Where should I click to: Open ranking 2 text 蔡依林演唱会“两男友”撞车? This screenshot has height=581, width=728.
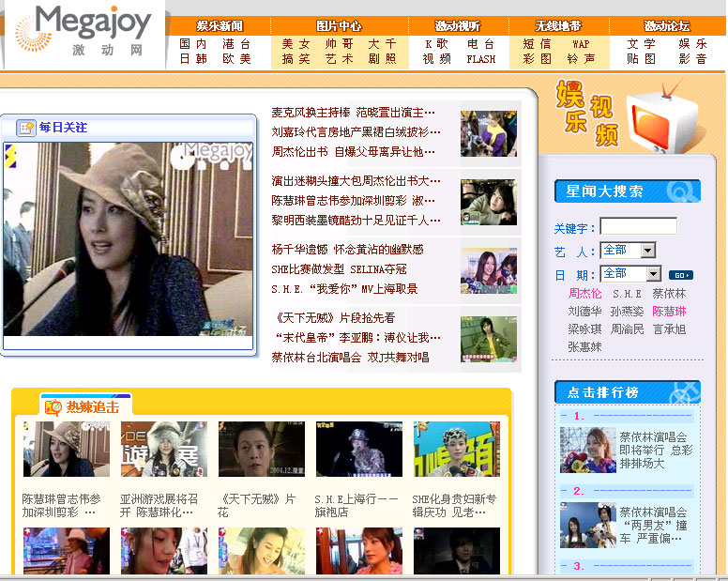point(653,526)
